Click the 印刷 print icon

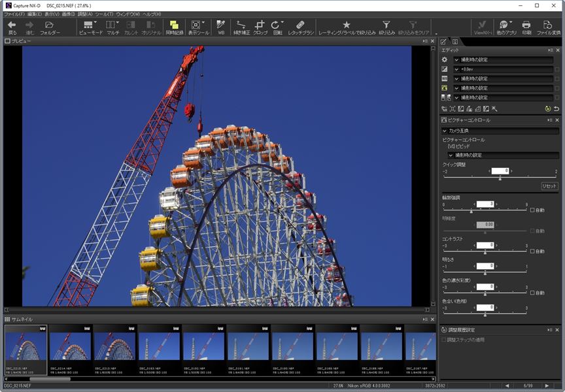tap(526, 25)
